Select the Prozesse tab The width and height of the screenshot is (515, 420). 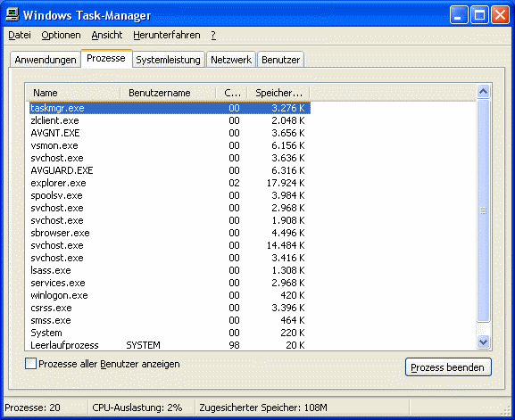106,58
